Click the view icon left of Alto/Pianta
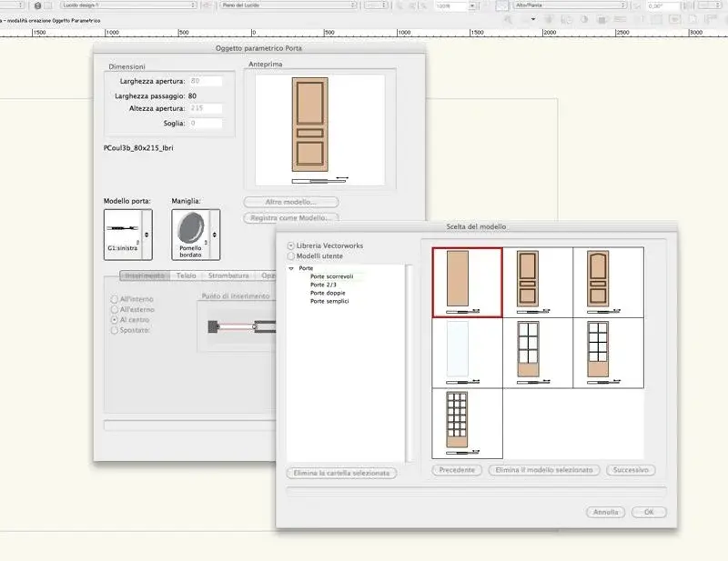728x561 pixels. click(x=501, y=5)
